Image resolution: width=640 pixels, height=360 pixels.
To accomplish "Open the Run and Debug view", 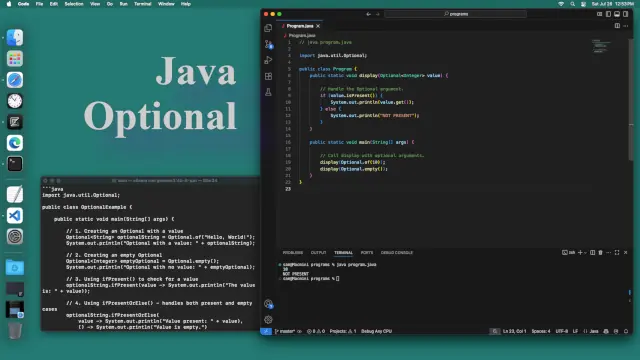I will click(x=268, y=60).
